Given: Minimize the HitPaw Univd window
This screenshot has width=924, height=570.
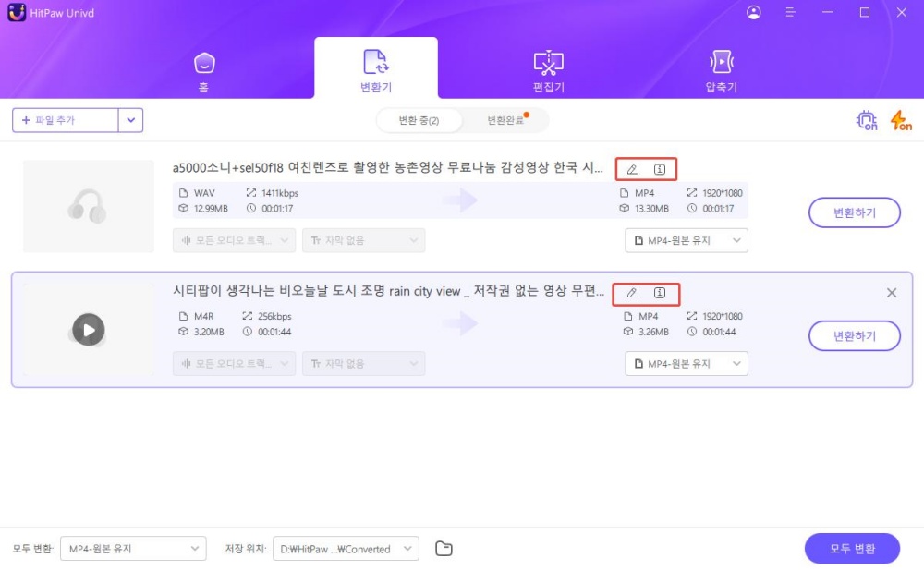Looking at the screenshot, I should tap(828, 12).
